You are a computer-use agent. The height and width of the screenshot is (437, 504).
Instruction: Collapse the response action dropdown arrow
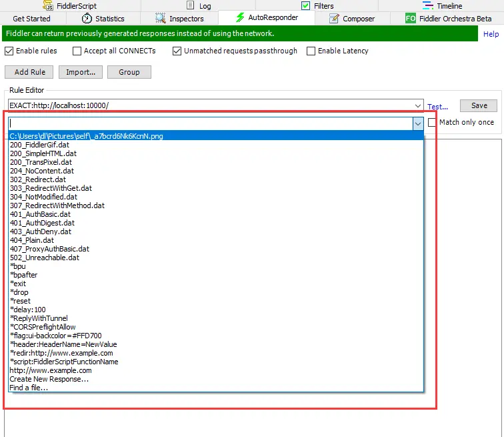click(418, 123)
